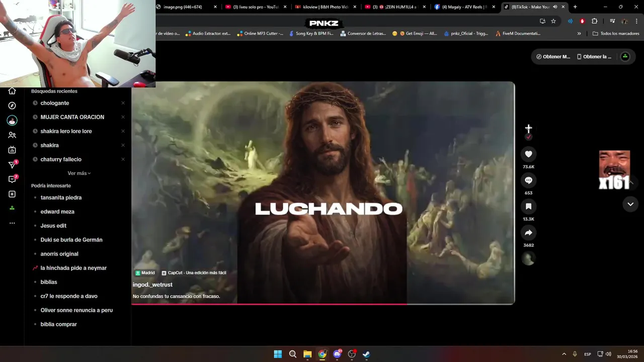The height and width of the screenshot is (362, 644).
Task: Switch to the Magaly - ATV Reels tab
Action: 464,7
